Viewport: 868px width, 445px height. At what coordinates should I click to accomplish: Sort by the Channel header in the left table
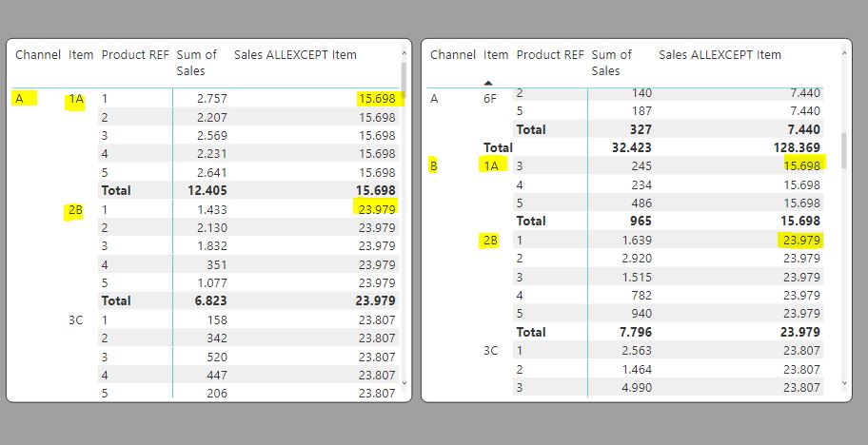click(38, 55)
